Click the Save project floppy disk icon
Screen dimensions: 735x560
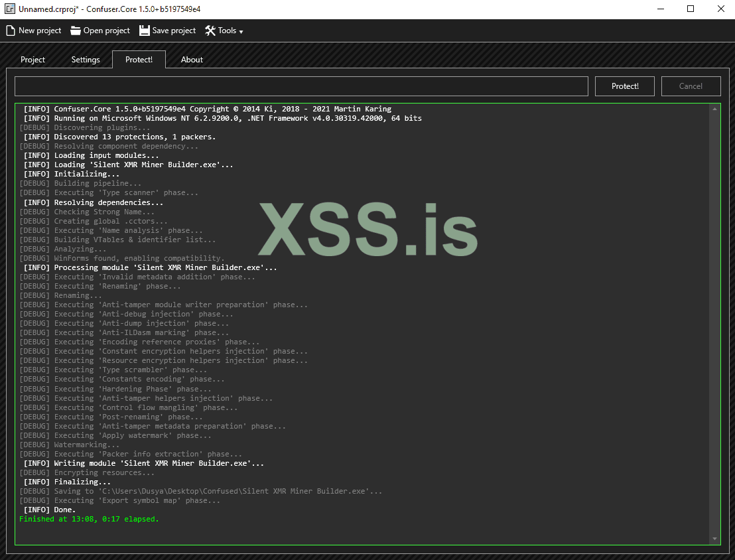click(x=145, y=31)
